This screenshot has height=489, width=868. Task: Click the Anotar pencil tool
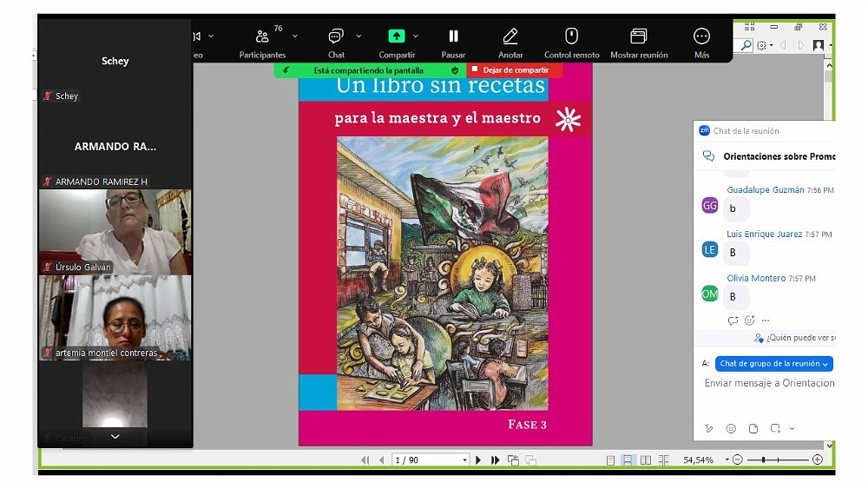[510, 43]
